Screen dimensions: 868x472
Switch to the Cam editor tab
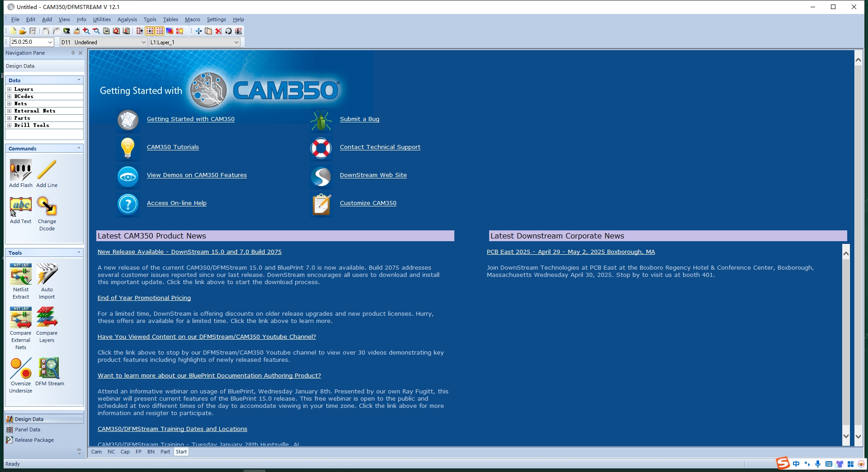coord(96,452)
